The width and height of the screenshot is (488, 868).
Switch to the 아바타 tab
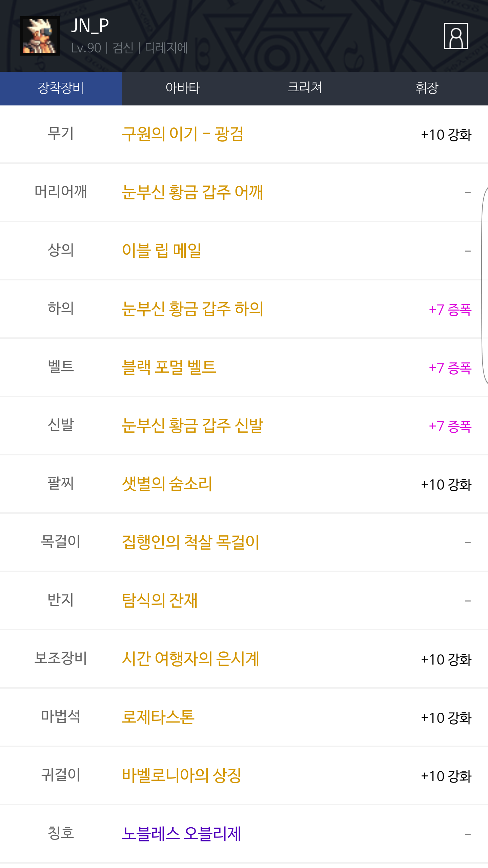tap(183, 88)
